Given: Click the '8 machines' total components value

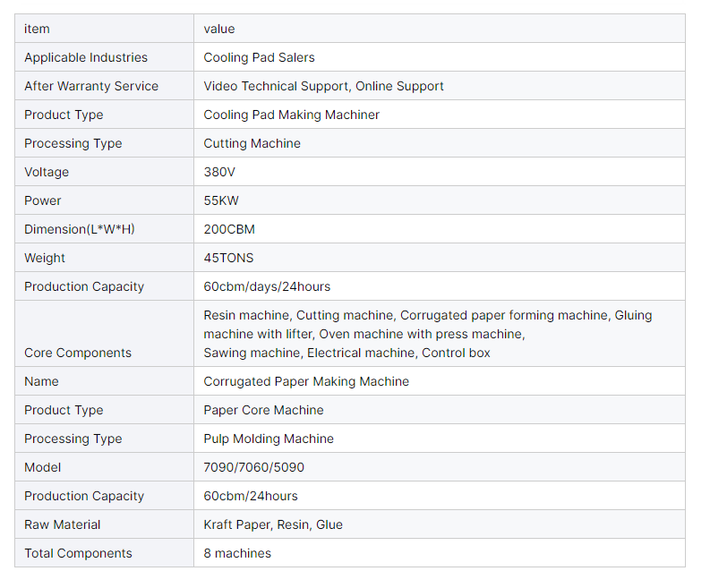Looking at the screenshot, I should tap(237, 553).
